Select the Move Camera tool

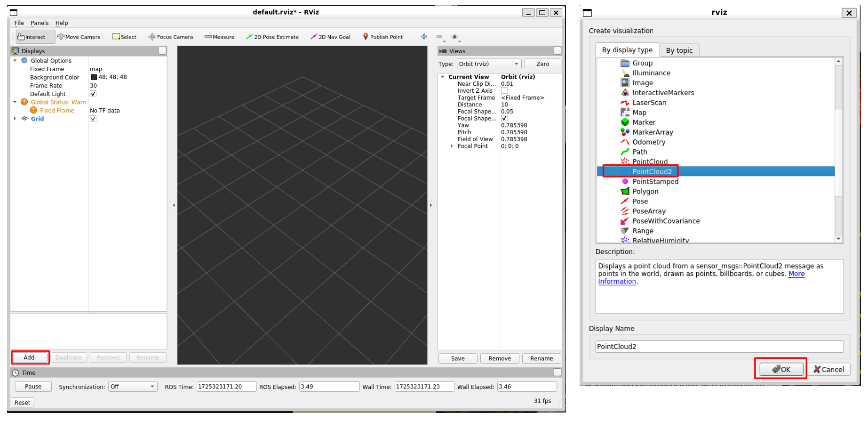pyautogui.click(x=79, y=37)
